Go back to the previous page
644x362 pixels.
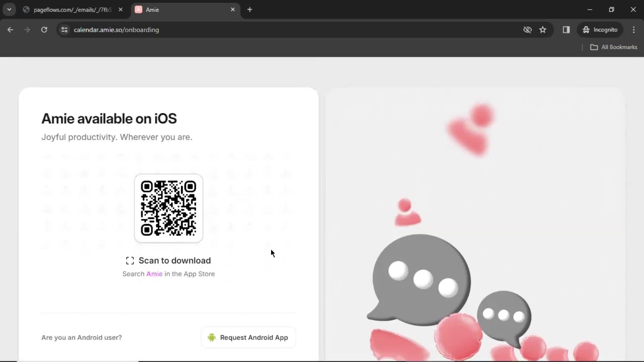10,30
